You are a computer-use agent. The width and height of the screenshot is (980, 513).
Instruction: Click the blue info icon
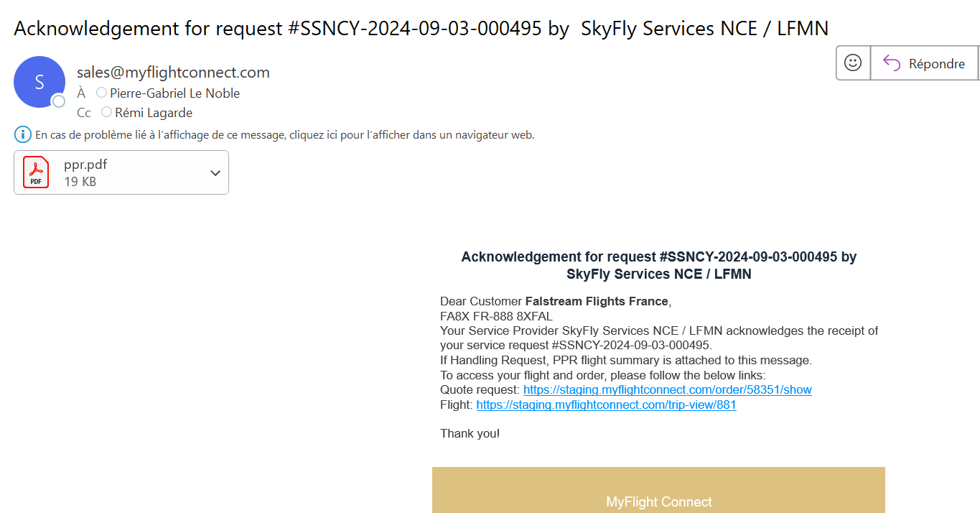point(23,134)
